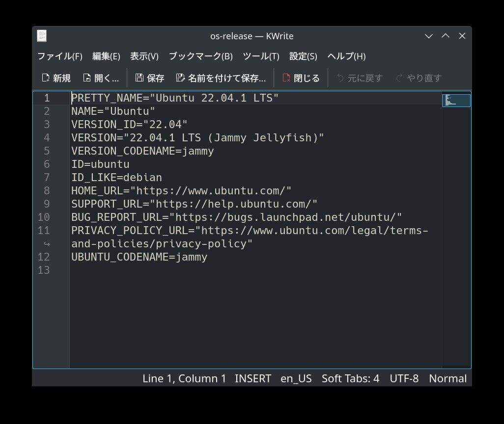Open the ヘルプ(H) menu
The width and height of the screenshot is (504, 424).
346,56
